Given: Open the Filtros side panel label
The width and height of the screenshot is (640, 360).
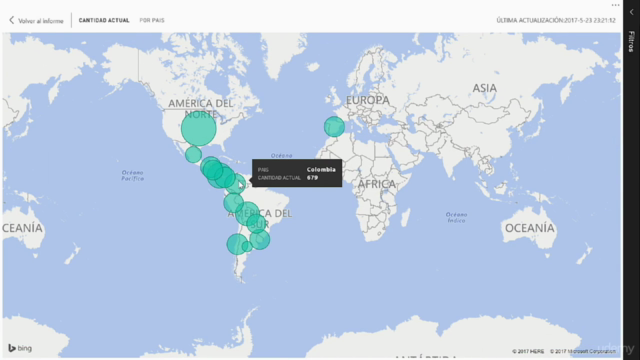Looking at the screenshot, I should click(x=631, y=41).
